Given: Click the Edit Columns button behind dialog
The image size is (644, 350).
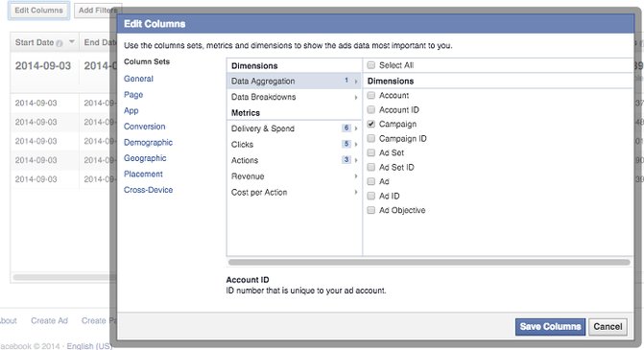Looking at the screenshot, I should coord(38,11).
